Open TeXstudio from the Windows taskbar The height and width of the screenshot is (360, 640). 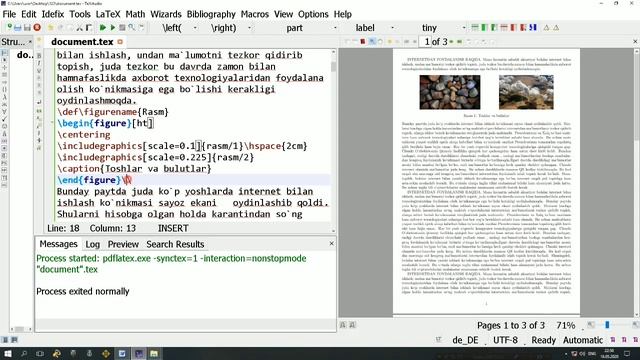(x=139, y=353)
